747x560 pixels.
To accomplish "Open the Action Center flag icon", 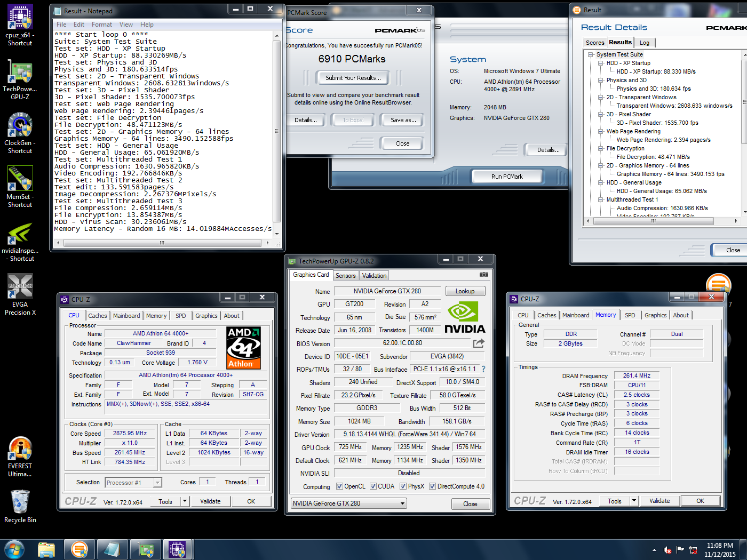I will pos(680,550).
